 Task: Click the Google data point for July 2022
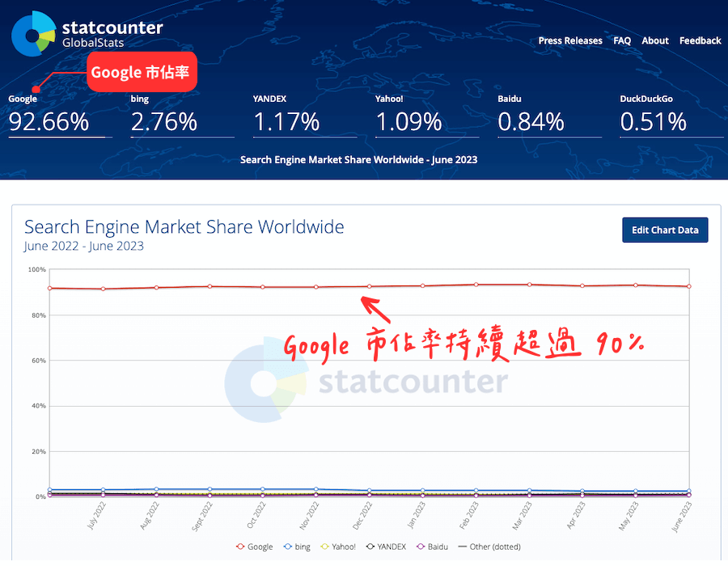tap(103, 289)
